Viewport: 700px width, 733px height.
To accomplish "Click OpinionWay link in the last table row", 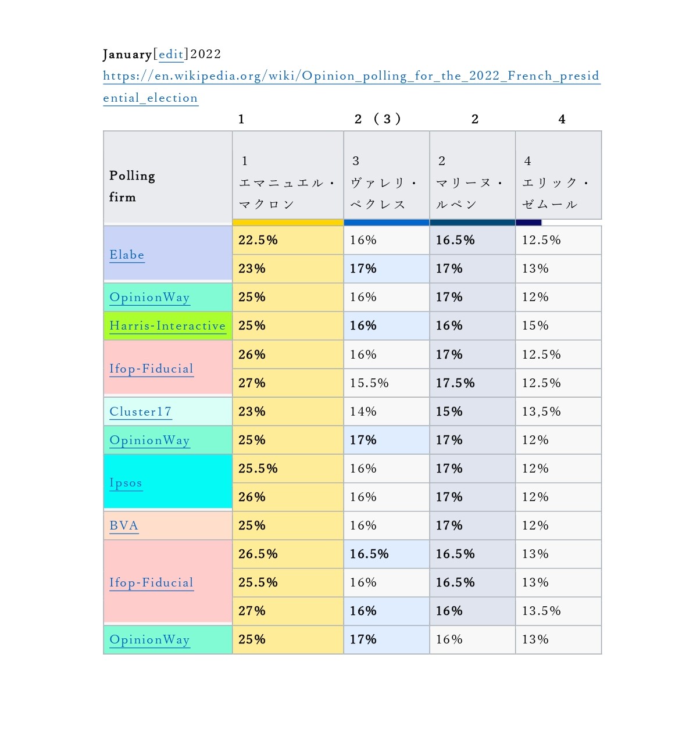I will (149, 639).
